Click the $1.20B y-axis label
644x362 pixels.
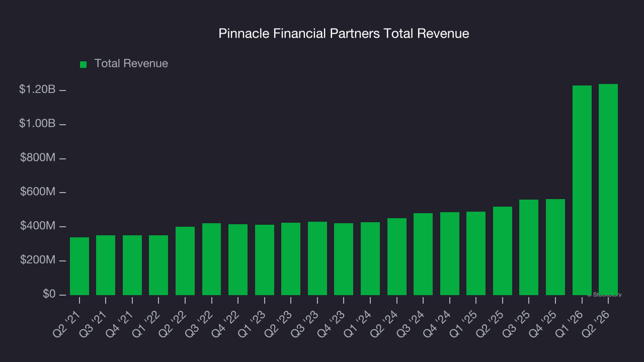(x=37, y=89)
